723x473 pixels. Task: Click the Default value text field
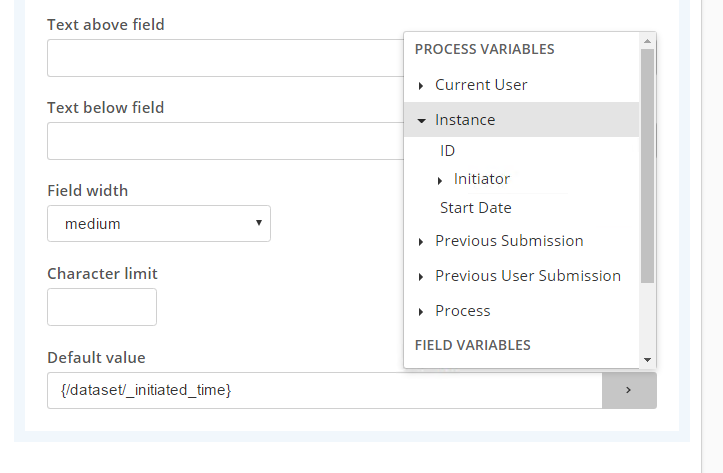click(325, 390)
